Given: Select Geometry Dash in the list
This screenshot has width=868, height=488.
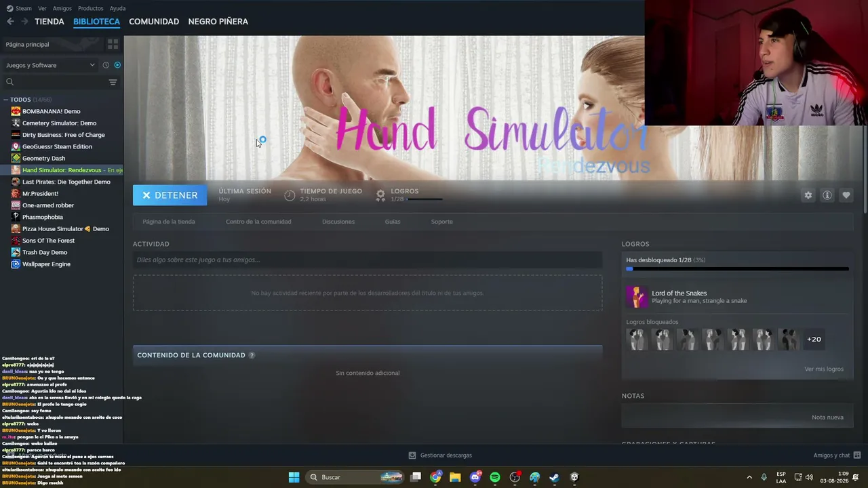Looking at the screenshot, I should (43, 159).
